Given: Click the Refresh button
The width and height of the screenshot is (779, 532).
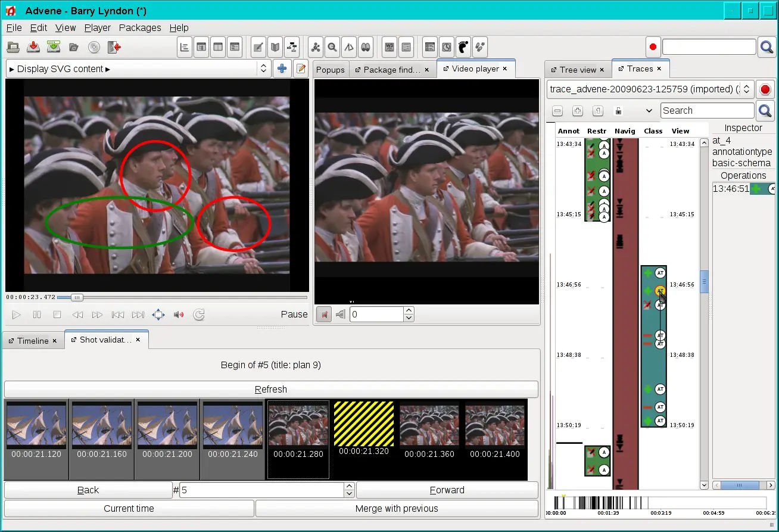Looking at the screenshot, I should click(271, 389).
